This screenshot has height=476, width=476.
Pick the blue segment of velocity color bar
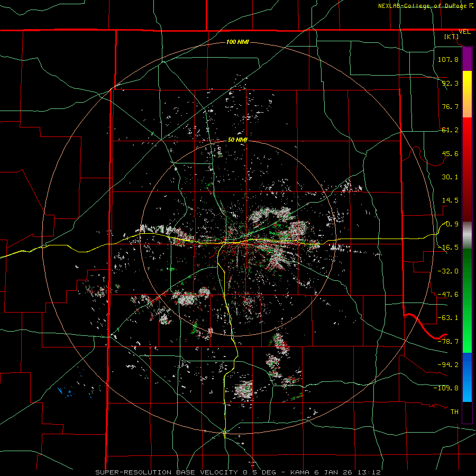[467, 366]
